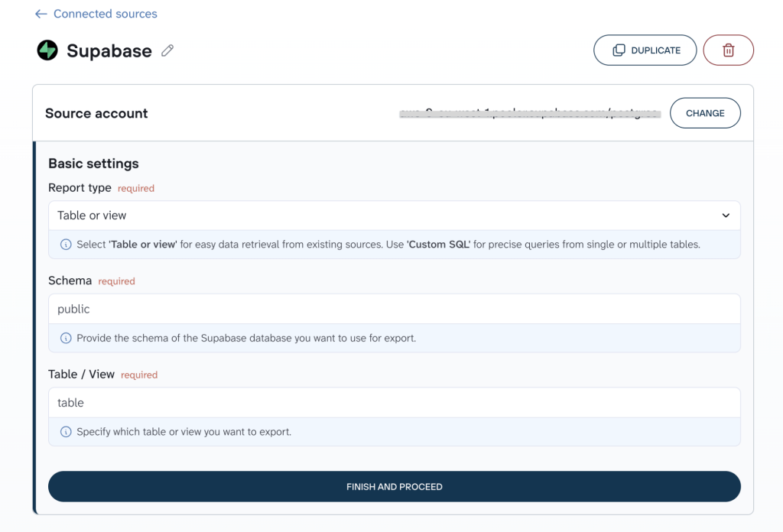Click the blurred source account URL
The image size is (783, 532).
[x=530, y=113]
